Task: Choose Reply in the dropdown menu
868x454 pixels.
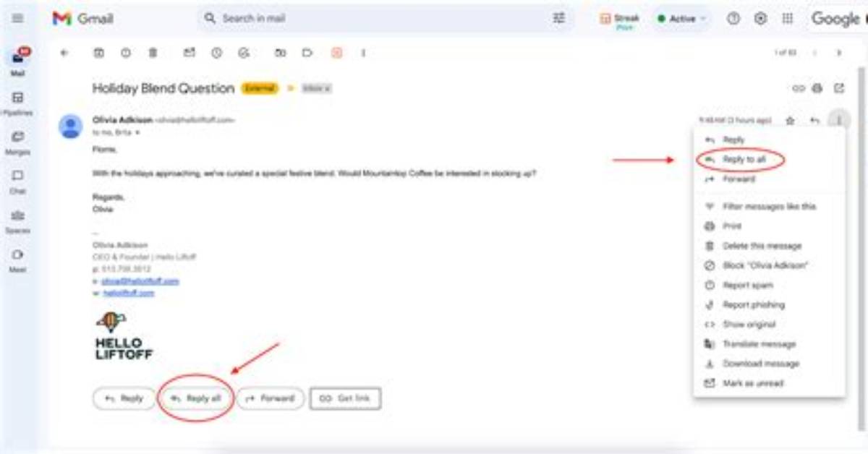Action: pos(768,140)
